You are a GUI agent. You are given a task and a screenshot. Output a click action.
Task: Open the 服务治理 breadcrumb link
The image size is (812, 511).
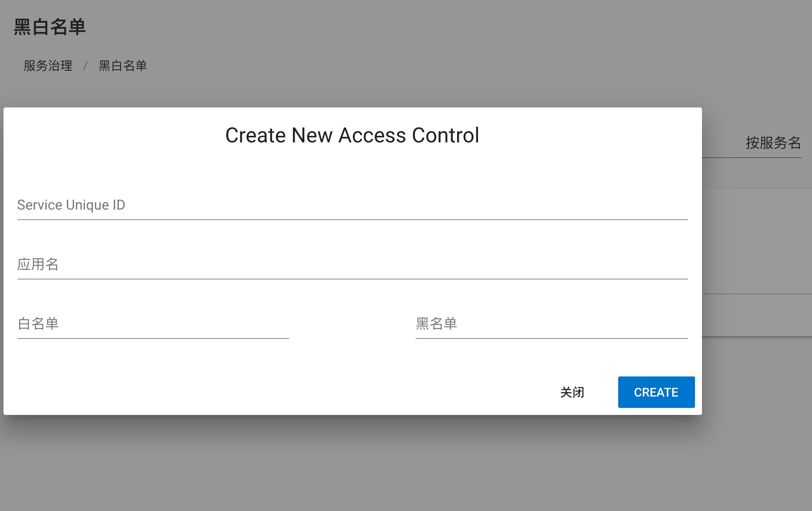click(x=48, y=66)
